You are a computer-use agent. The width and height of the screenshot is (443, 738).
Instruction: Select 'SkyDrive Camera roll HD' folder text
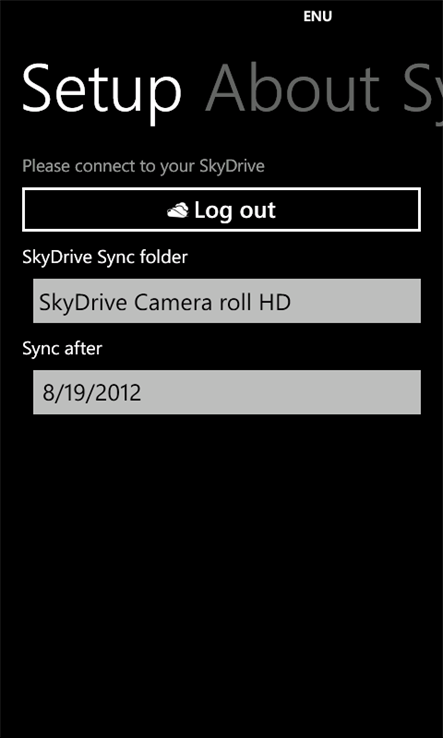coord(165,302)
